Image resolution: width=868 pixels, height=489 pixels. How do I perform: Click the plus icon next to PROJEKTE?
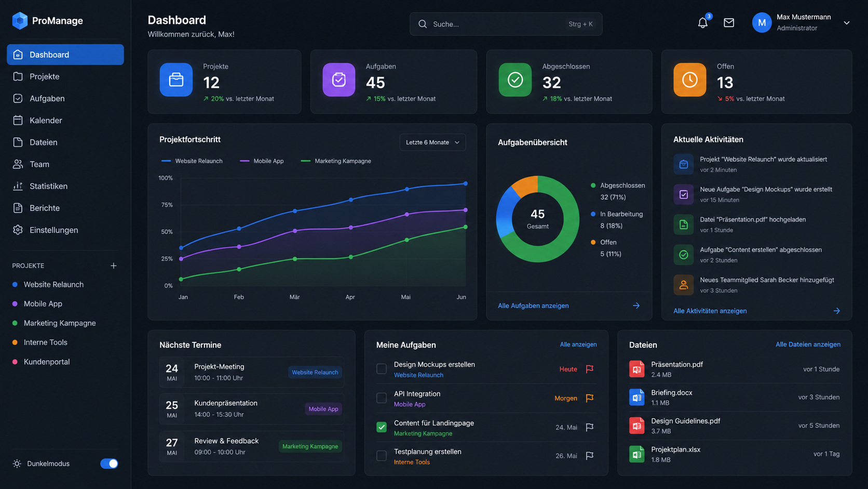pyautogui.click(x=114, y=266)
